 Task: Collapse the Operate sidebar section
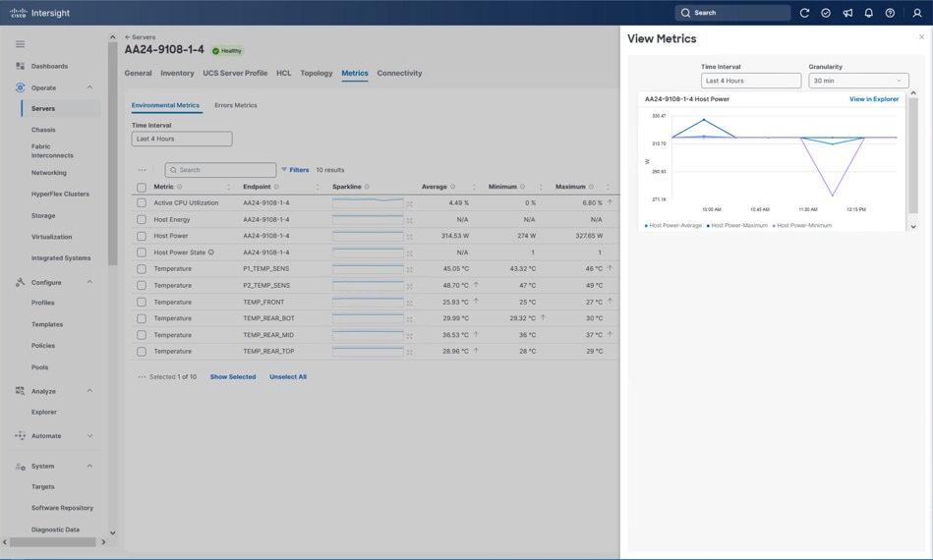89,87
